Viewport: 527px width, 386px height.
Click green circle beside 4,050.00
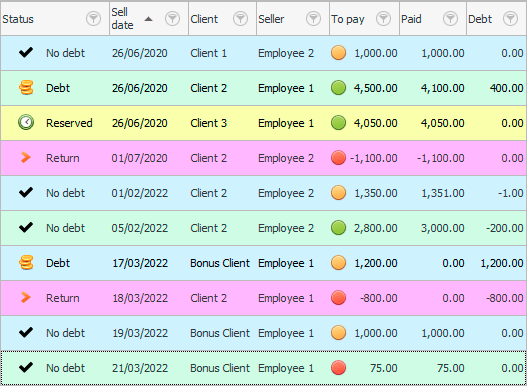point(338,123)
